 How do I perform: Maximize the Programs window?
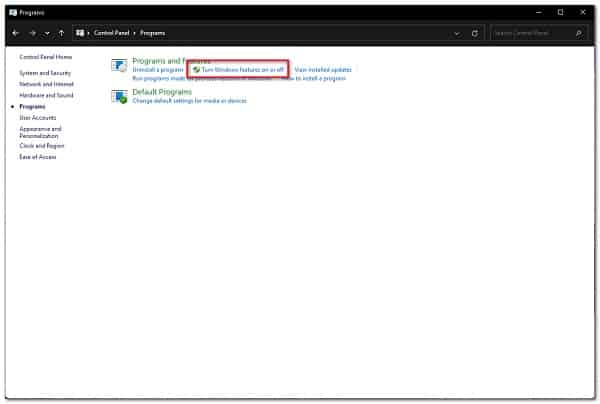click(561, 12)
